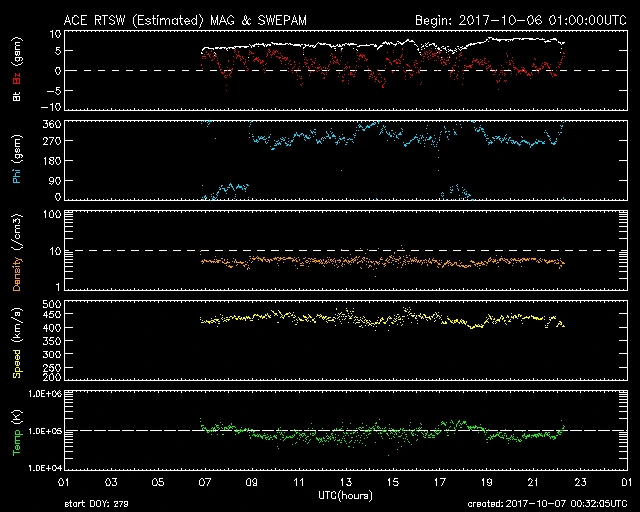This screenshot has height=512, width=640.
Task: Click the '300' tick on Speed axis
Action: (52, 354)
